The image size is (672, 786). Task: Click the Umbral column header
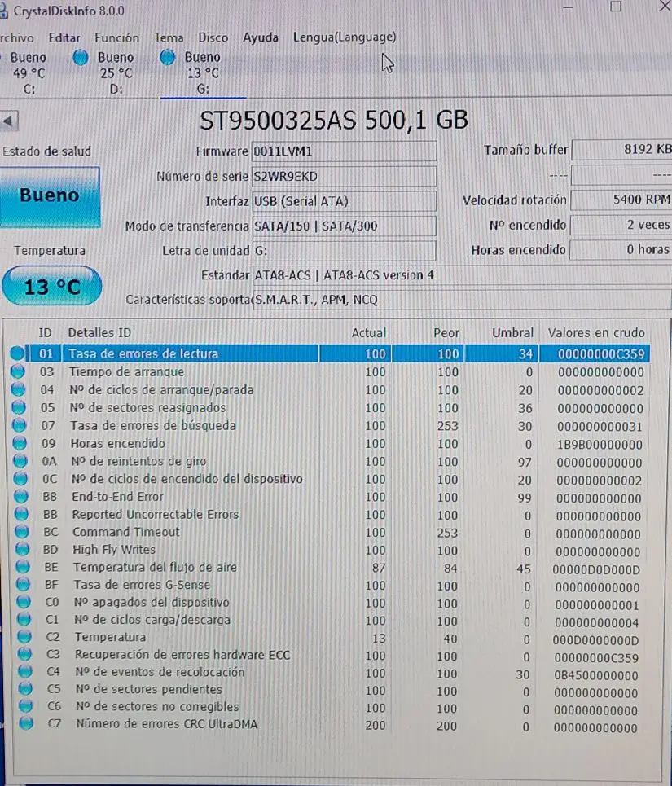click(512, 333)
